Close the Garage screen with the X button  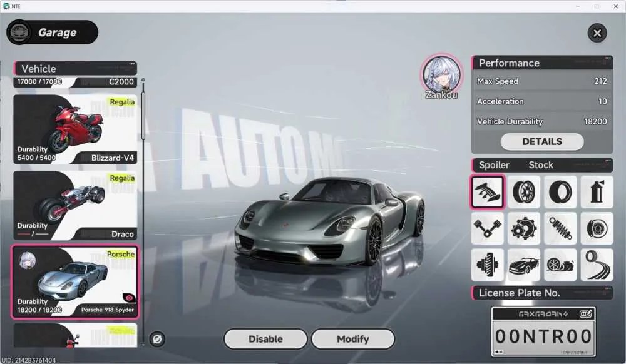pos(597,33)
